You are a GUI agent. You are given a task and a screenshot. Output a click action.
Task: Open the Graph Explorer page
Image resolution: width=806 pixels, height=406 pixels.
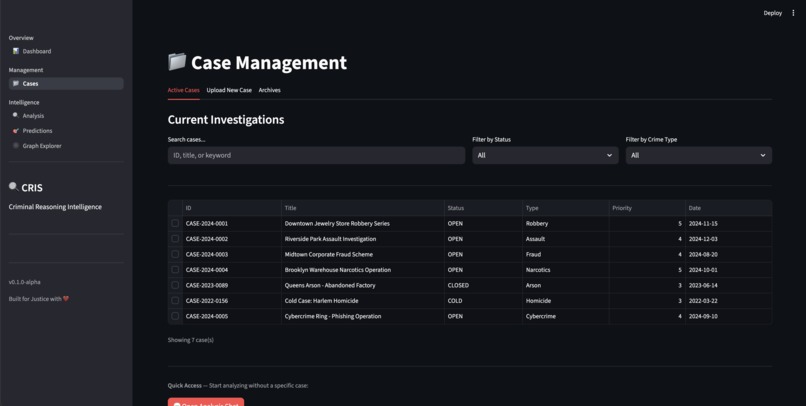coord(66,146)
